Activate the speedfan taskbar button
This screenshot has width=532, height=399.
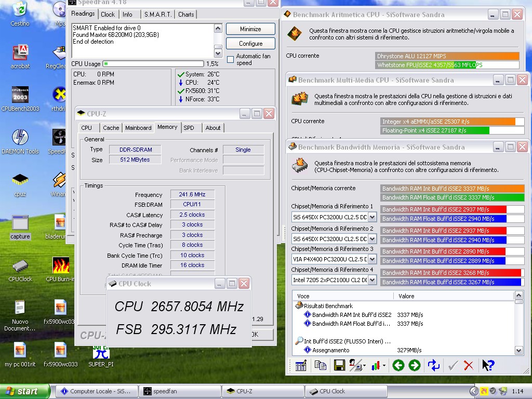[180, 391]
